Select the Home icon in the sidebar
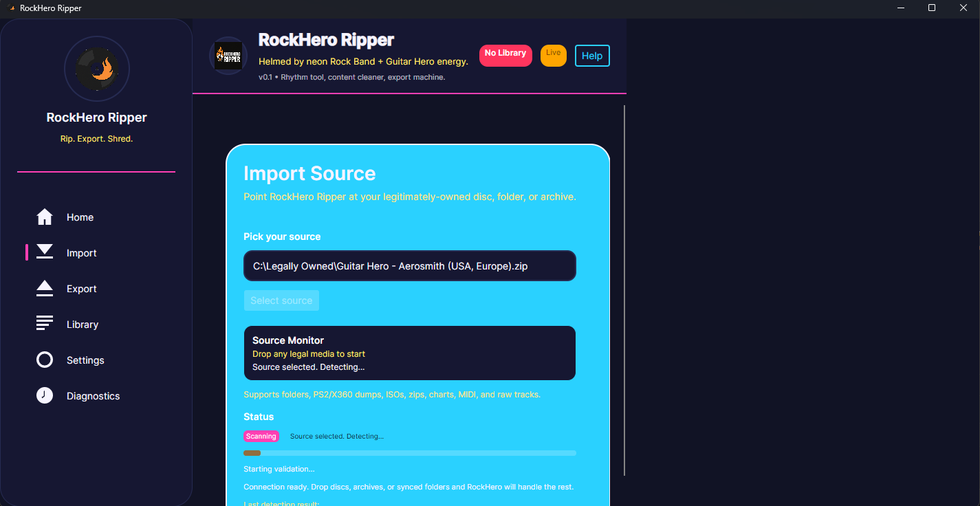980x506 pixels. (44, 217)
